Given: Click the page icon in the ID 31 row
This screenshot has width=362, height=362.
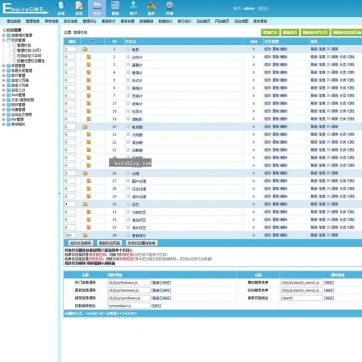Looking at the screenshot, I should coord(89,212).
